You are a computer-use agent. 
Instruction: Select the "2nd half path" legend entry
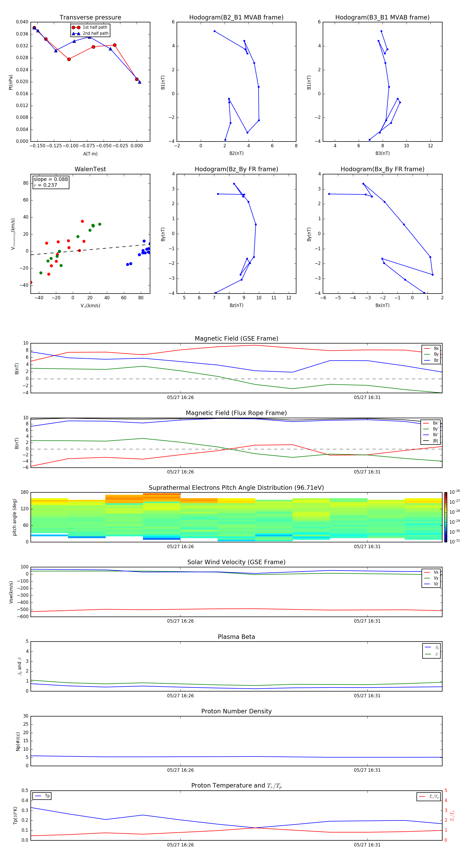(90, 33)
